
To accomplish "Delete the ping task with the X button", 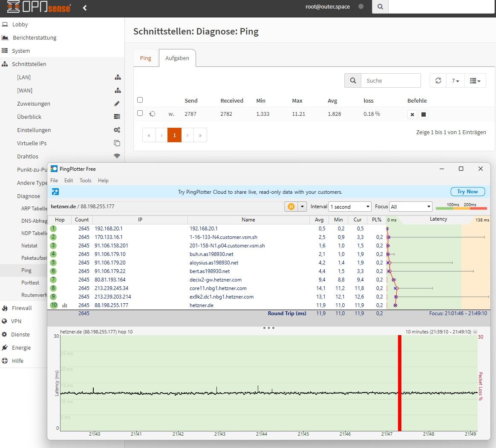I will [412, 115].
